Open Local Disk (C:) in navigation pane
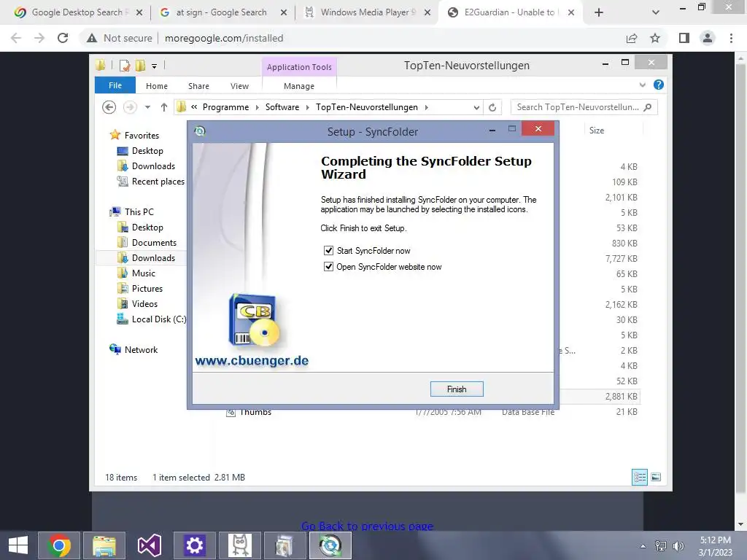747x560 pixels. coord(158,319)
